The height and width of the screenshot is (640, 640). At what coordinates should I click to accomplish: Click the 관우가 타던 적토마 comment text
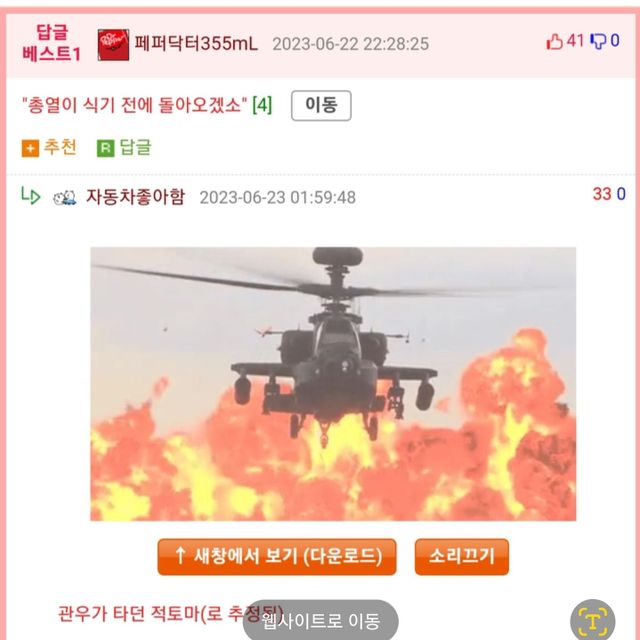[170, 613]
